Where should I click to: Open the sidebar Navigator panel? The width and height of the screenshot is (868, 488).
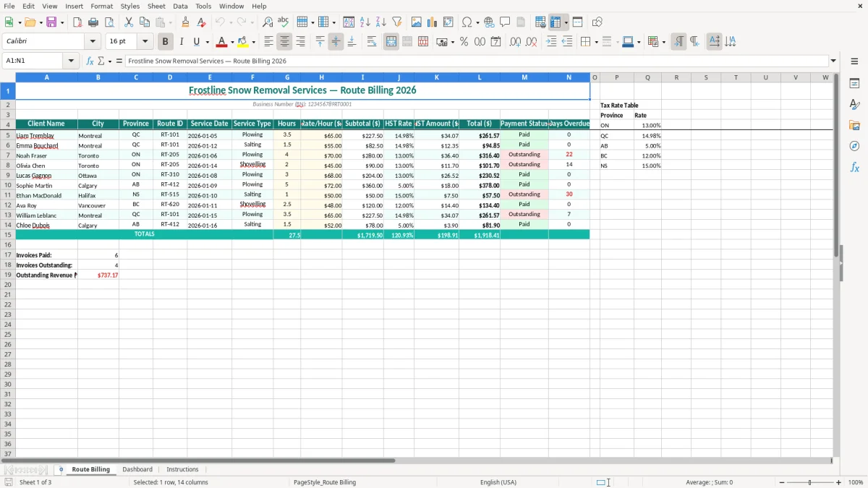coord(854,147)
